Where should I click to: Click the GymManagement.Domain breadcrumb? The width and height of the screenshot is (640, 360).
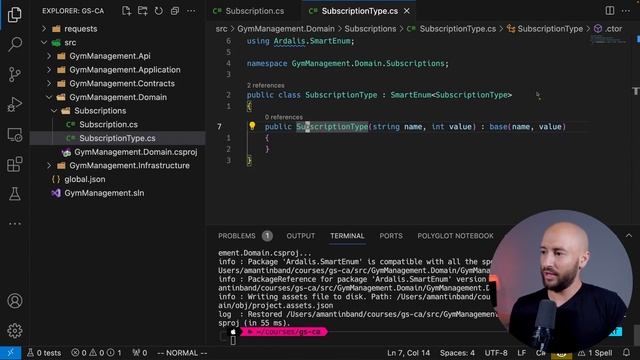click(x=286, y=29)
